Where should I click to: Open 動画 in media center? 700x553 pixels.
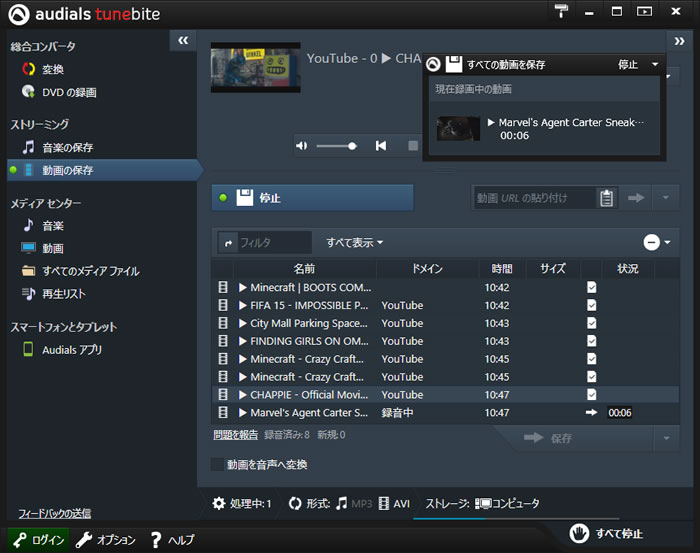tap(43, 248)
